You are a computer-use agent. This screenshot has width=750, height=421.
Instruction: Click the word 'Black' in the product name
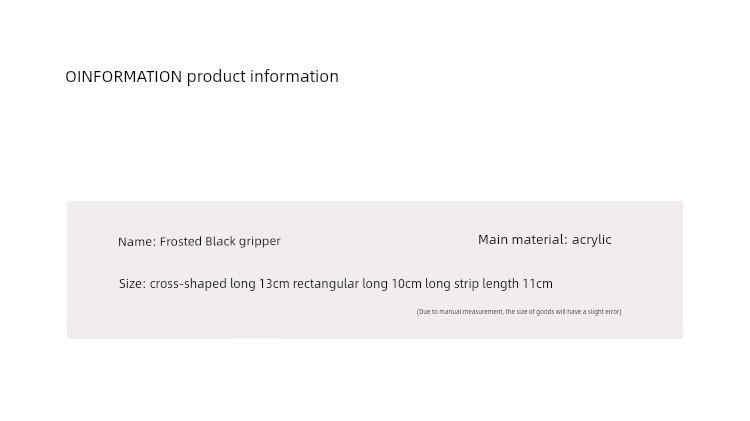click(220, 242)
